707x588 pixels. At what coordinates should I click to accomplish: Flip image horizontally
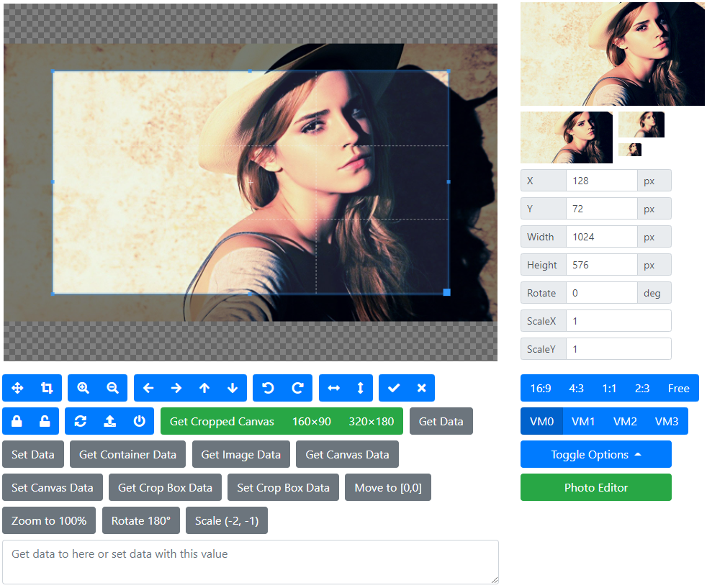333,388
